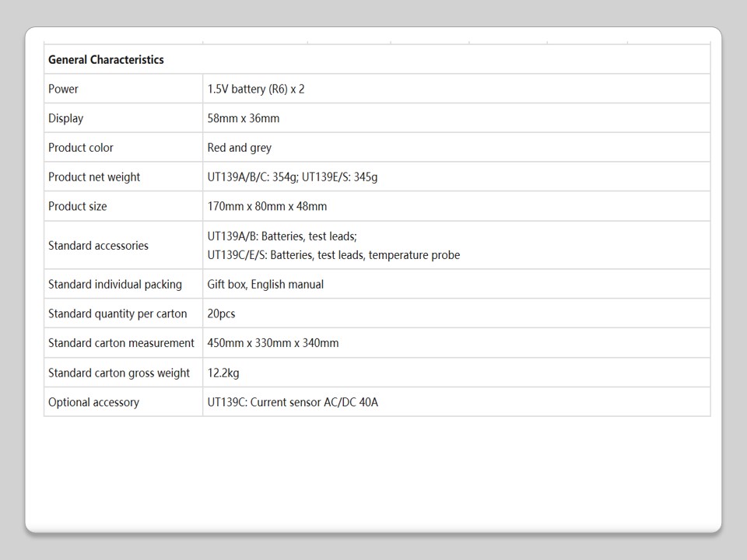The height and width of the screenshot is (560, 747).
Task: Click the 1.5V battery (R6) x 2 value
Action: coord(256,89)
